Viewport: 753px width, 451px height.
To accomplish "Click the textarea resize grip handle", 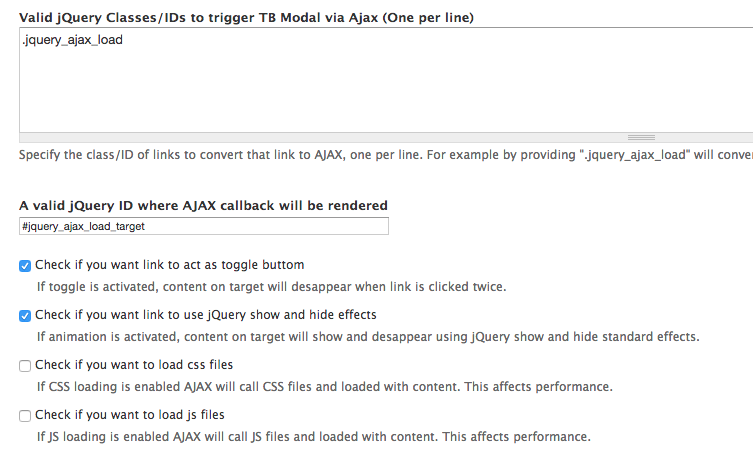I will coord(639,138).
